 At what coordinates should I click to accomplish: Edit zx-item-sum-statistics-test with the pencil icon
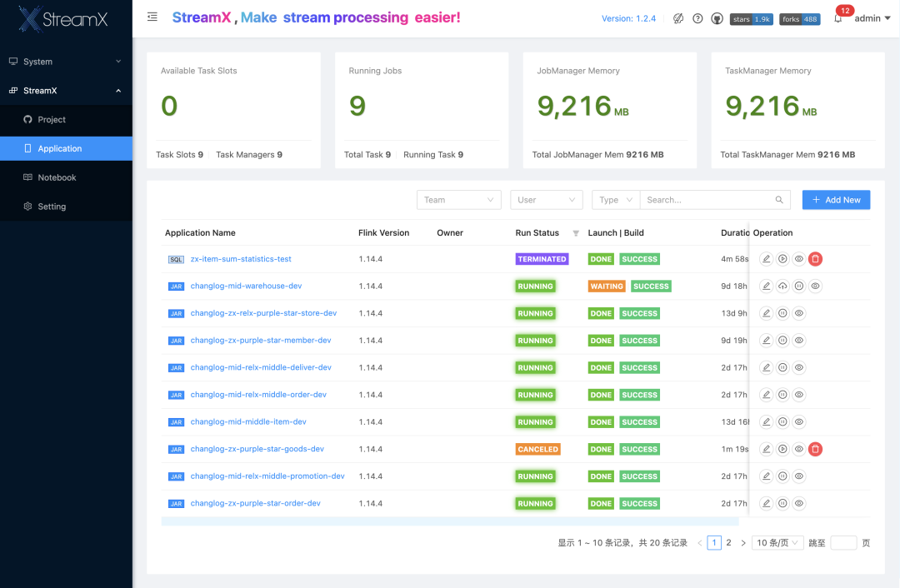pos(766,258)
